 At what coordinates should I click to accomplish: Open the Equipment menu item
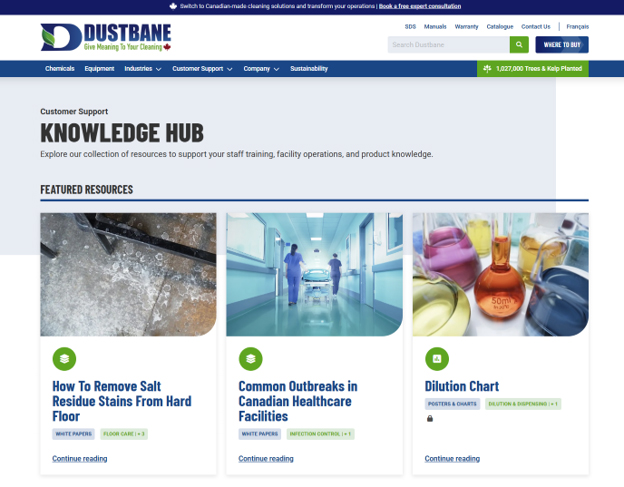point(99,68)
